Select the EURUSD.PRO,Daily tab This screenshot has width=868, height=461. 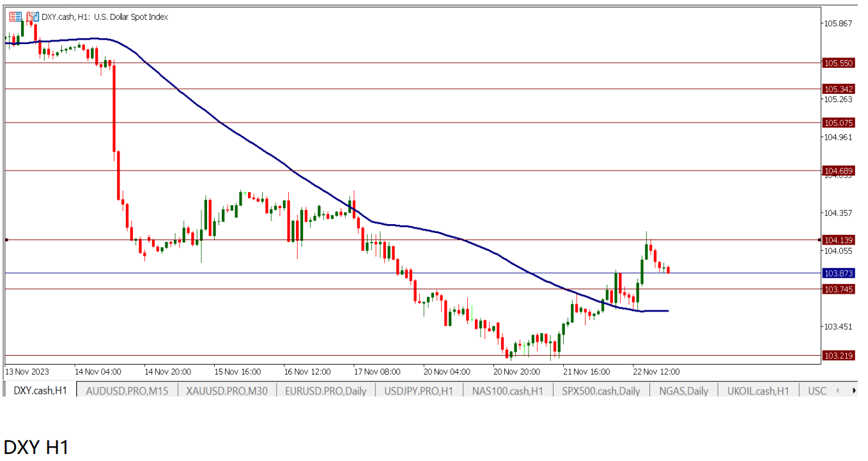326,391
